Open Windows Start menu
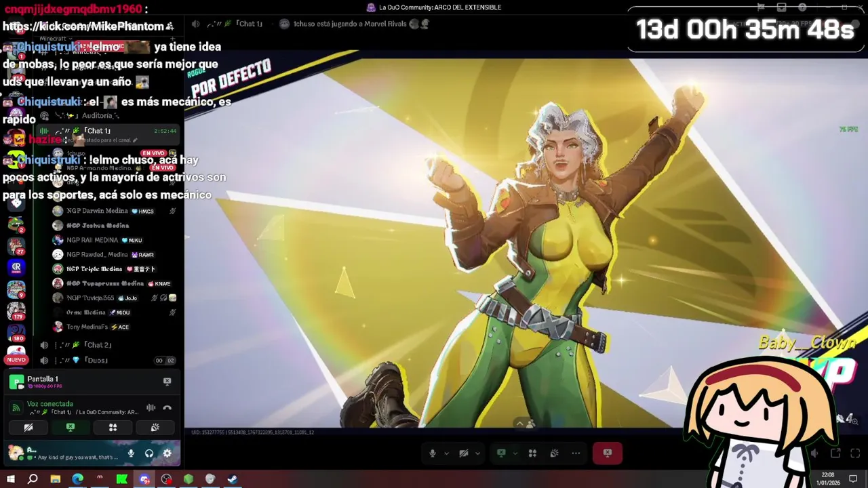The height and width of the screenshot is (488, 868). tap(11, 479)
